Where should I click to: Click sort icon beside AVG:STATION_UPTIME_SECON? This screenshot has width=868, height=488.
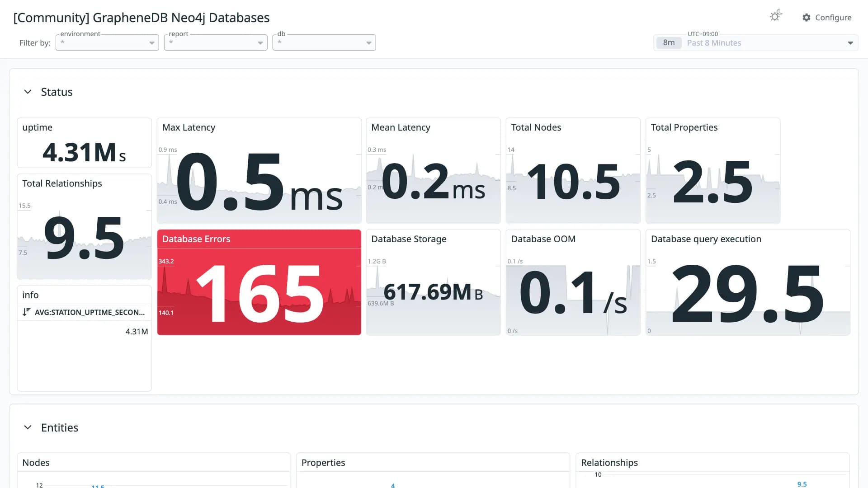click(26, 312)
